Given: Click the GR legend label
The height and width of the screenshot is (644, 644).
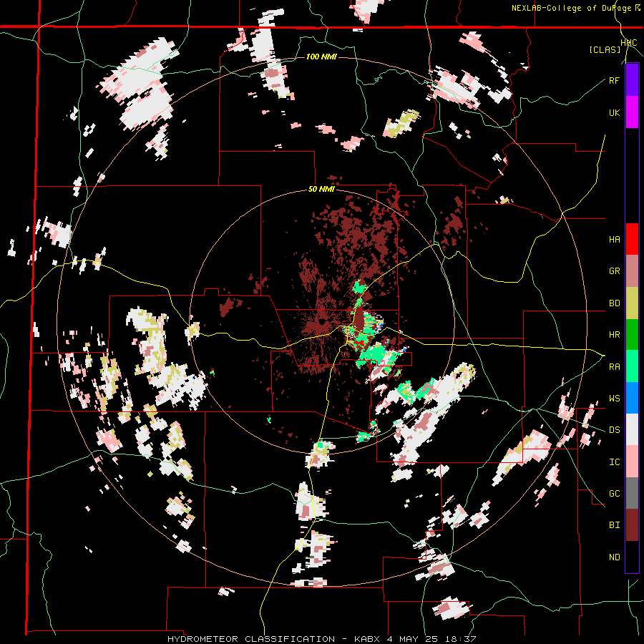Looking at the screenshot, I should coord(614,271).
